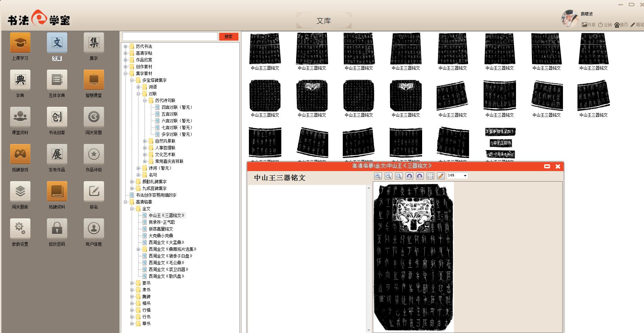
Task: Select the pencil annotation tool
Action: (x=441, y=176)
